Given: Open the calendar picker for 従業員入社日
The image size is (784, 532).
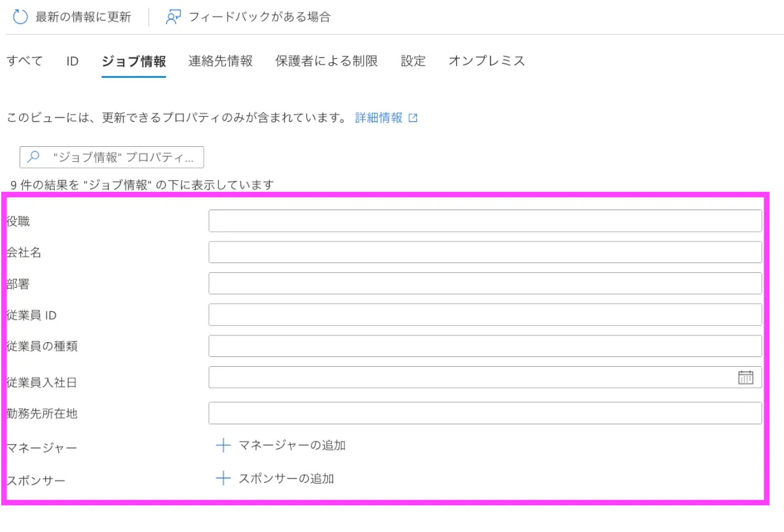Looking at the screenshot, I should coord(745,377).
